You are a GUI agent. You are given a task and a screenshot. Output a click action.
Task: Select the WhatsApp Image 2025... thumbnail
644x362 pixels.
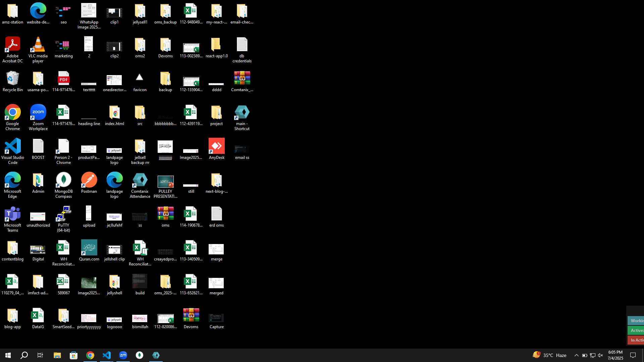pyautogui.click(x=89, y=16)
